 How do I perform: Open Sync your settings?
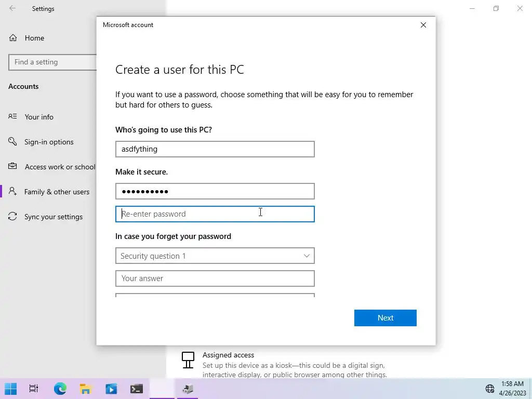click(x=54, y=217)
